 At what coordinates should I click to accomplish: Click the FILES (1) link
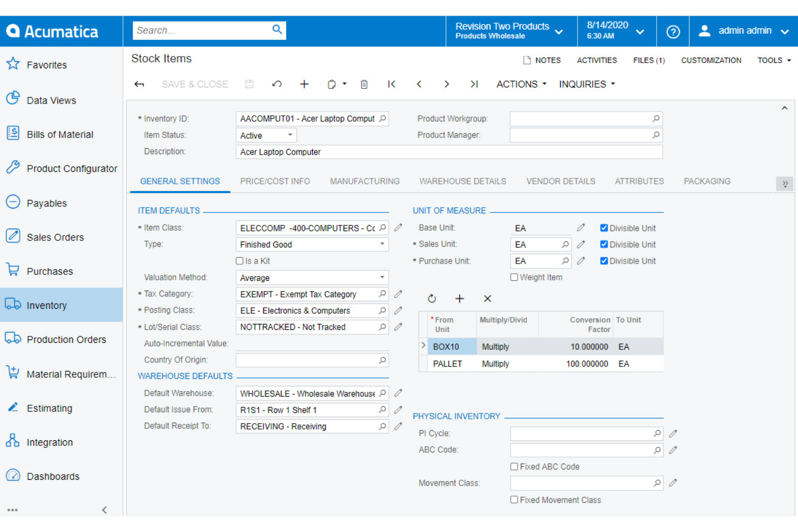649,60
